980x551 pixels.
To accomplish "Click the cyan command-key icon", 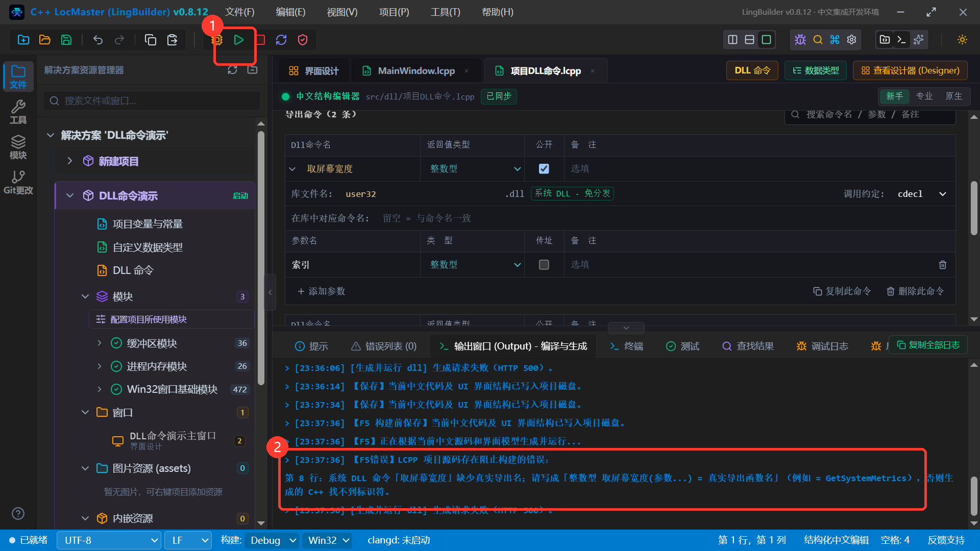I will 835,40.
